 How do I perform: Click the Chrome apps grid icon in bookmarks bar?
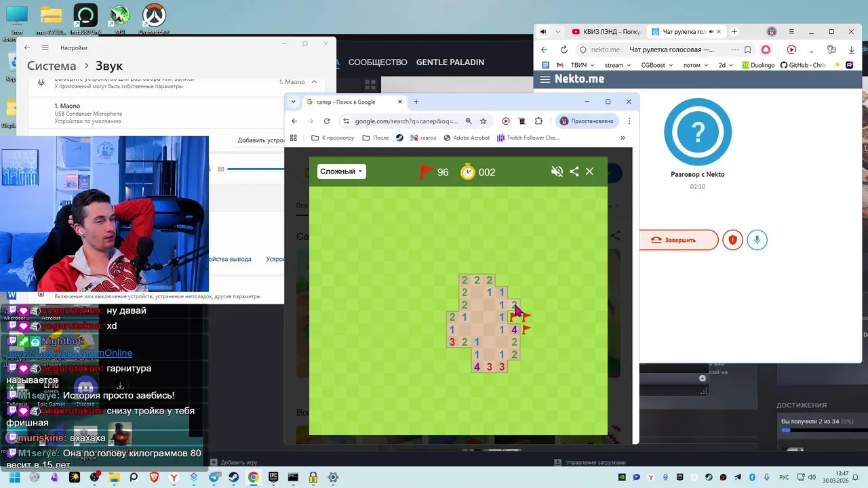click(294, 138)
